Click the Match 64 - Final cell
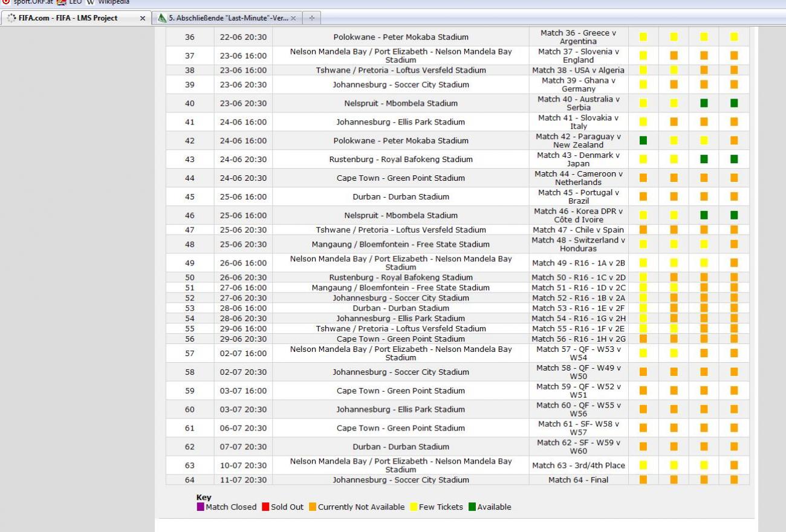Image resolution: width=786 pixels, height=532 pixels. (x=578, y=480)
